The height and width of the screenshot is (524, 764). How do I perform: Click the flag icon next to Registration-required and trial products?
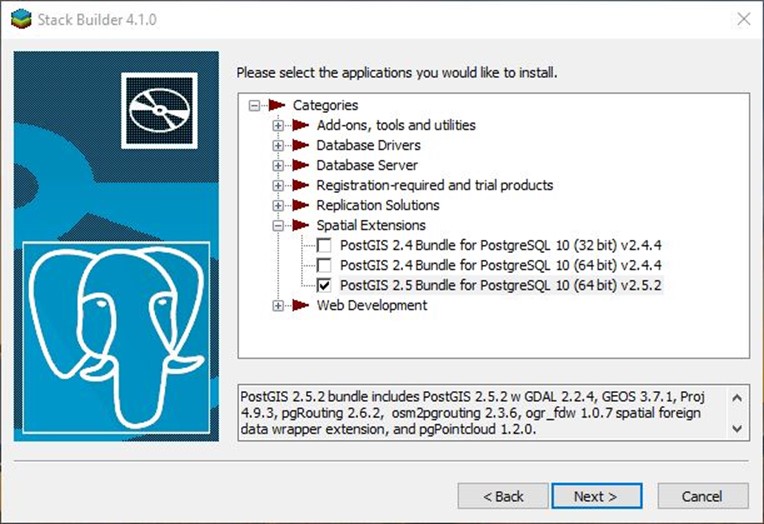(x=301, y=185)
